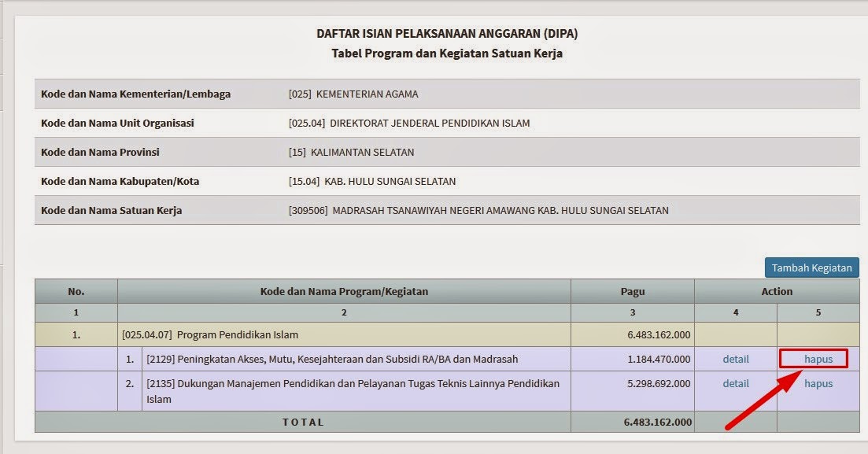868x454 pixels.
Task: Click activity name Dukungan Manajemen Pendidikan
Action: pyautogui.click(x=353, y=391)
